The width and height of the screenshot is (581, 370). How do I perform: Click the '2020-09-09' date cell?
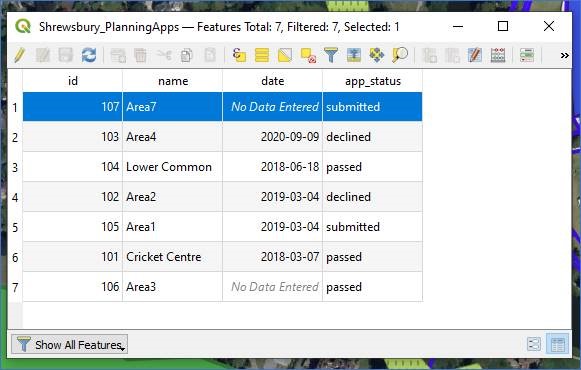tap(273, 137)
